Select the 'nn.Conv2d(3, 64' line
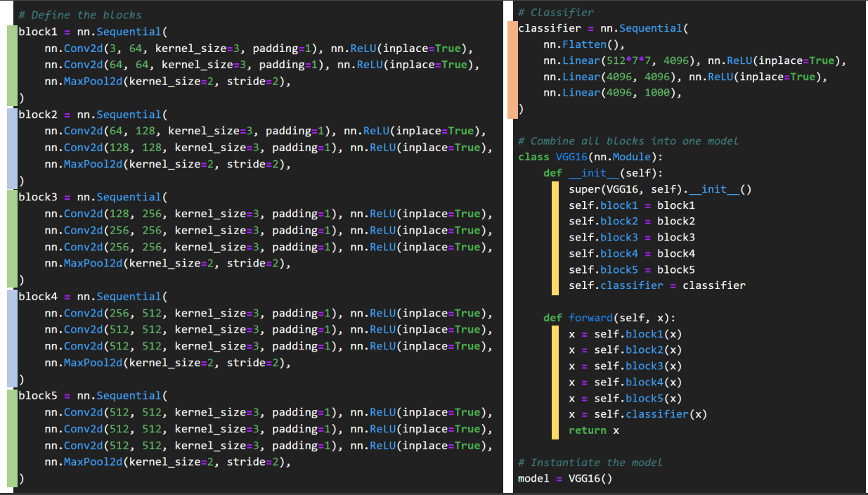The image size is (868, 495). tap(260, 49)
